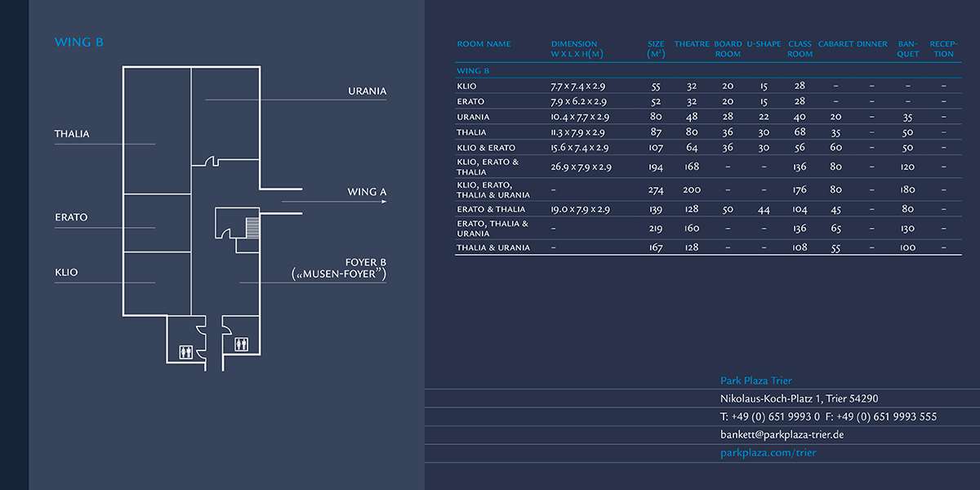Click the door arc in the Urania room

click(x=211, y=162)
